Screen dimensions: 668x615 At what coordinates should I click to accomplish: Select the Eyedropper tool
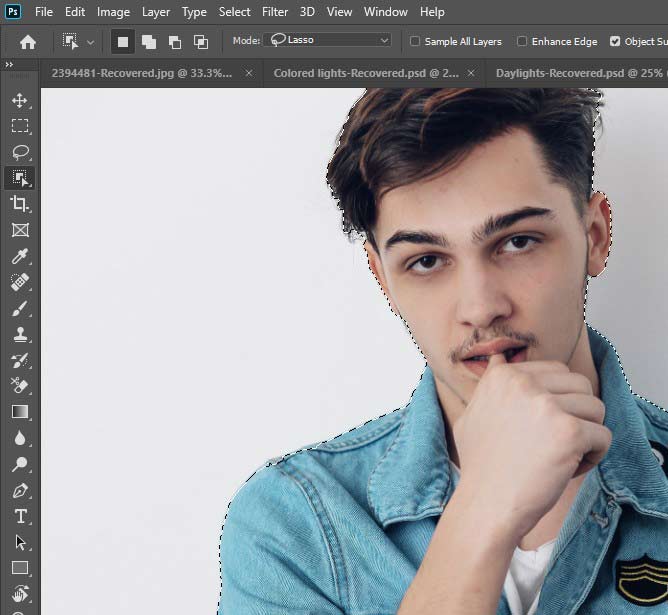click(20, 256)
